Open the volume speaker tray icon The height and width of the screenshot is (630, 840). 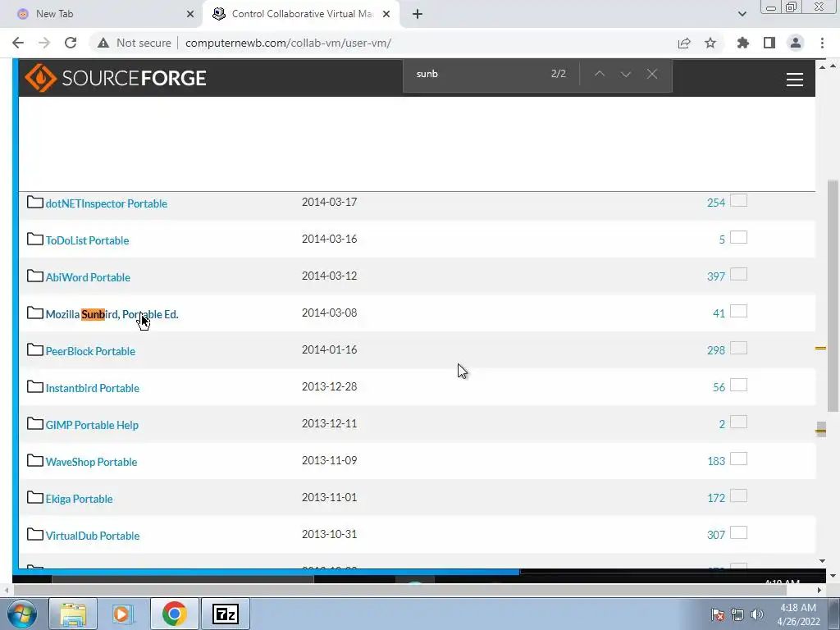[757, 614]
